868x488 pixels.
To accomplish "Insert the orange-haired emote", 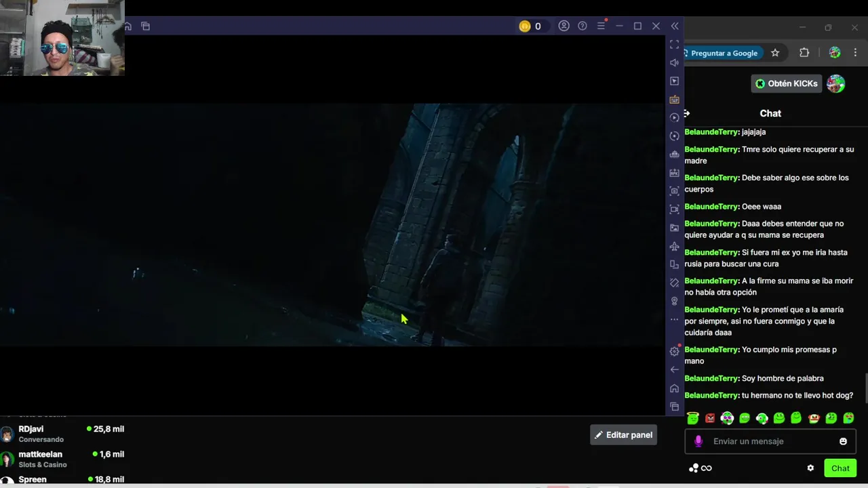I will pyautogui.click(x=814, y=418).
